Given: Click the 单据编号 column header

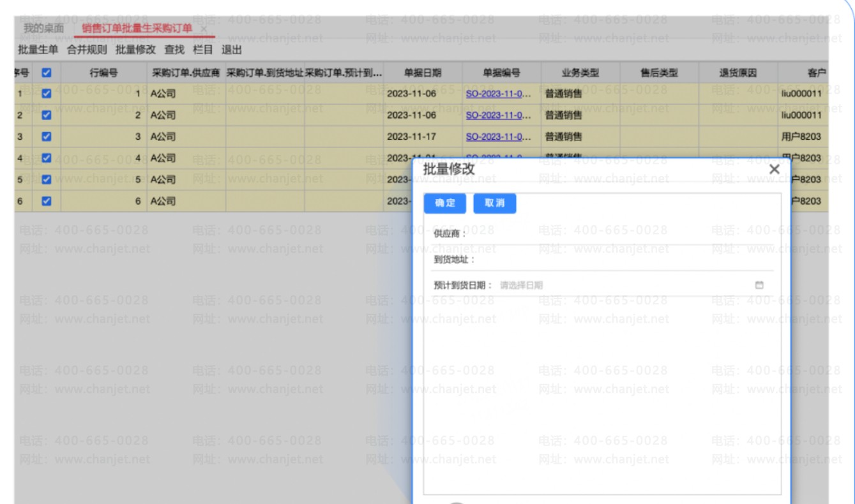Looking at the screenshot, I should coord(501,73).
